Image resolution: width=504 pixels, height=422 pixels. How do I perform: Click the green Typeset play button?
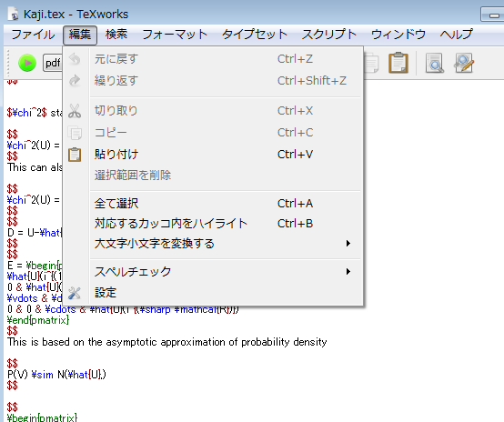(27, 63)
